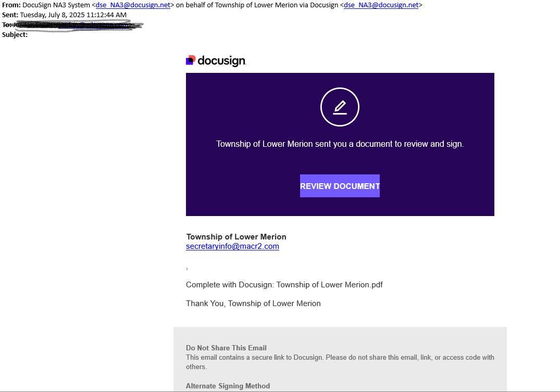The width and height of the screenshot is (560, 392).
Task: Click the redacted recipient address in To field
Action: (x=78, y=24)
